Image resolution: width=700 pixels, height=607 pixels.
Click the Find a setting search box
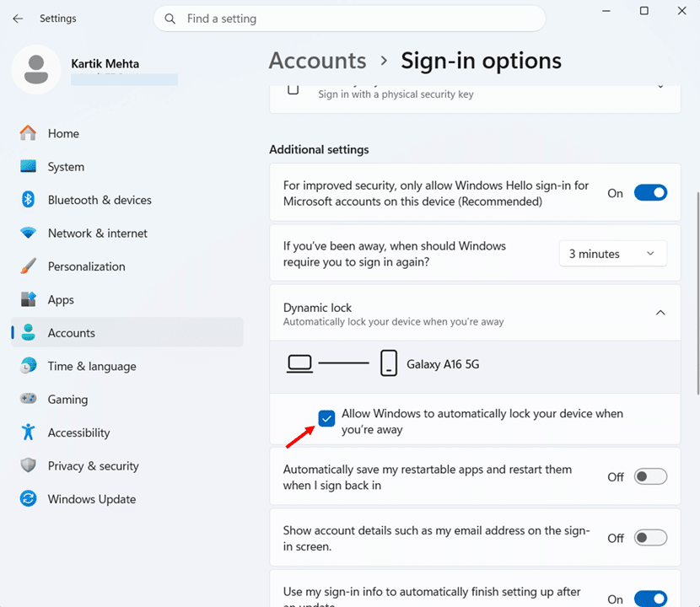[x=349, y=19]
